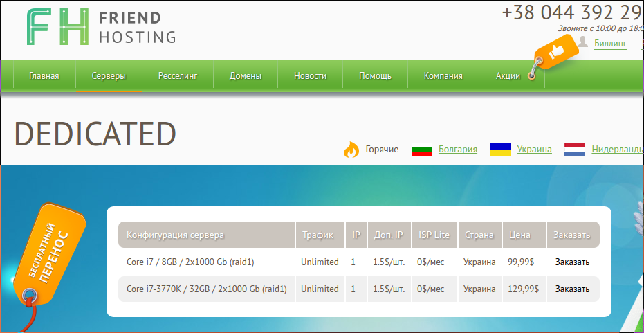Select the Core i7 / 8GB configuration text
Viewport: 644px width, 333px height.
pyautogui.click(x=190, y=262)
